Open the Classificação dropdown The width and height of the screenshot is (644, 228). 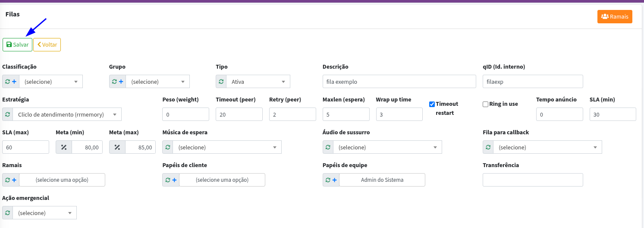[x=51, y=82]
